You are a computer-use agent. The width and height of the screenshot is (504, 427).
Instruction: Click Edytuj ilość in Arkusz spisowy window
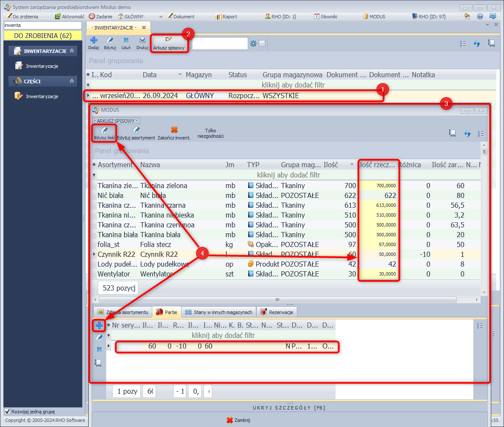tap(104, 133)
